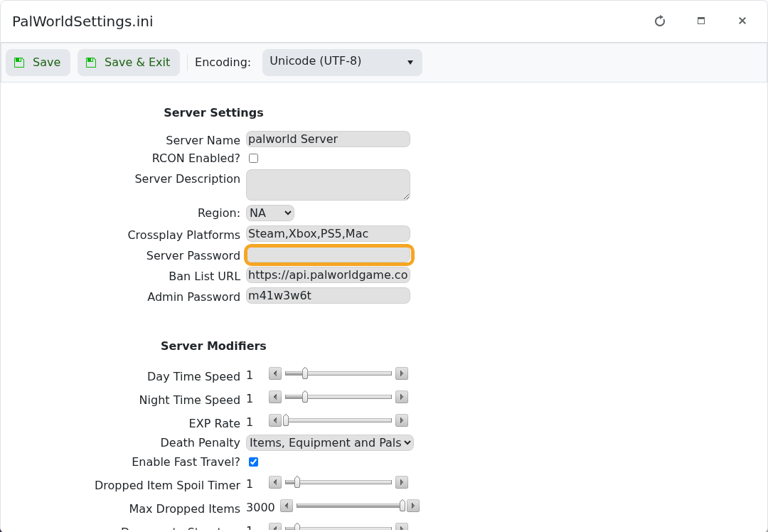Image resolution: width=768 pixels, height=532 pixels.
Task: Click the Night Time Speed slider thumb
Action: pos(304,398)
